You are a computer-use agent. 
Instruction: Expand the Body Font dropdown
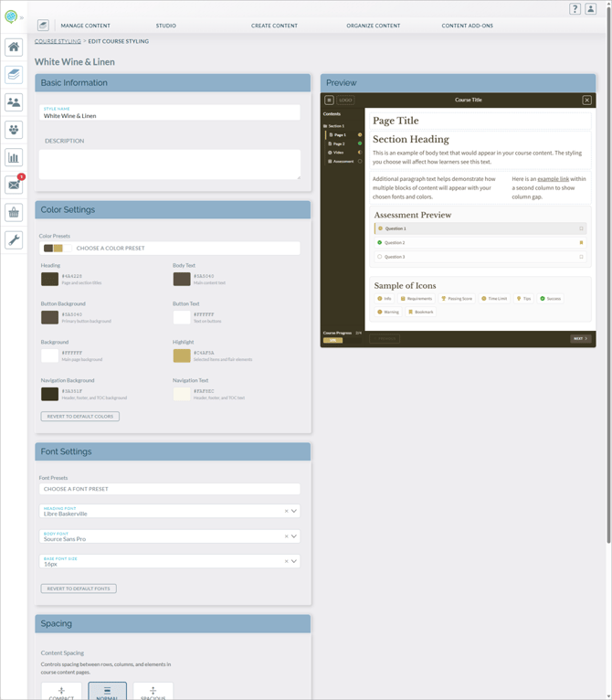(294, 536)
